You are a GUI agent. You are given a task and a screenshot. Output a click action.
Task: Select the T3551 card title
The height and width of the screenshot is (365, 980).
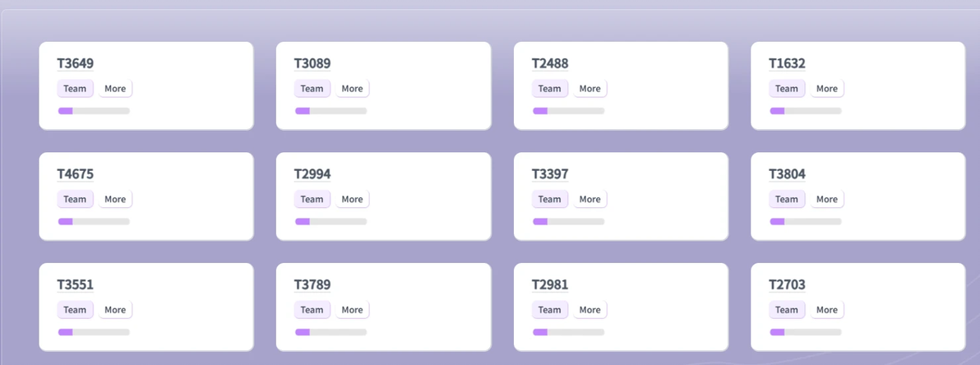click(75, 285)
